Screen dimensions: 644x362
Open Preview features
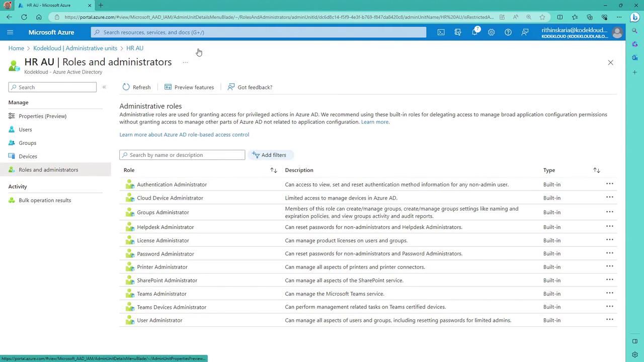(x=189, y=87)
